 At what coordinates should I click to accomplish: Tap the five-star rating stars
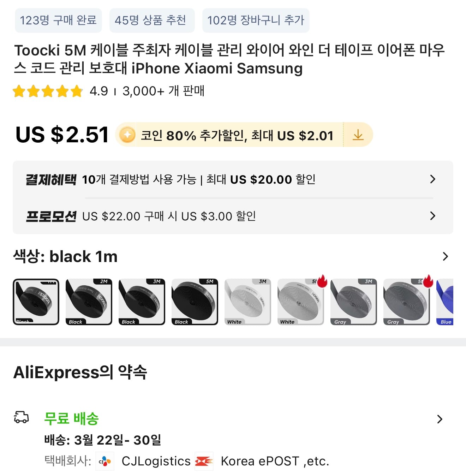pyautogui.click(x=48, y=91)
